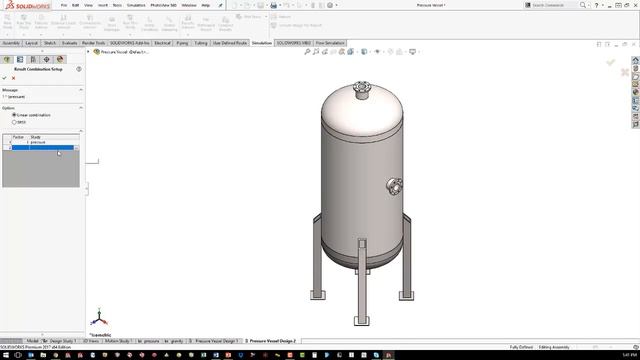Switch to the FeatureManager design tree tab
Screen dimensions: 640x360
pyautogui.click(x=7, y=60)
